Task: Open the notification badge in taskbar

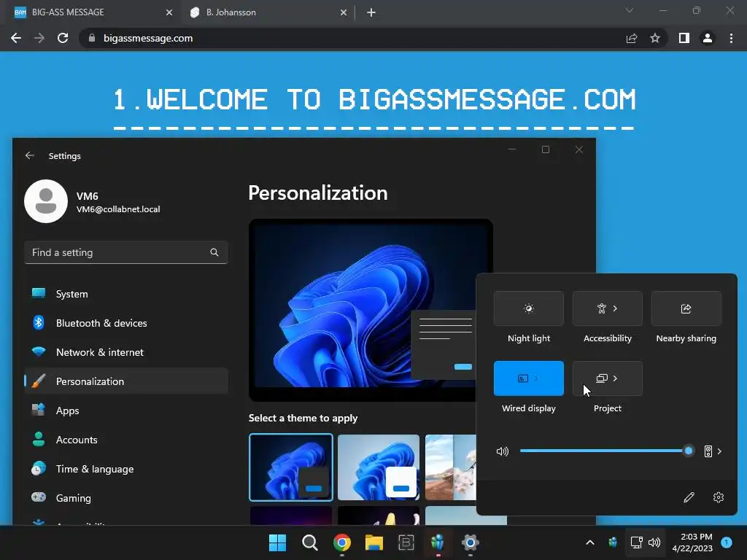Action: tap(727, 542)
